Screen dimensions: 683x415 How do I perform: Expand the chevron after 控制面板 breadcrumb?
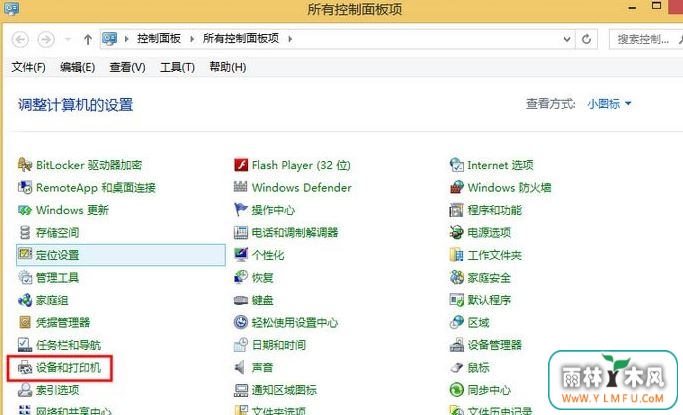click(192, 39)
